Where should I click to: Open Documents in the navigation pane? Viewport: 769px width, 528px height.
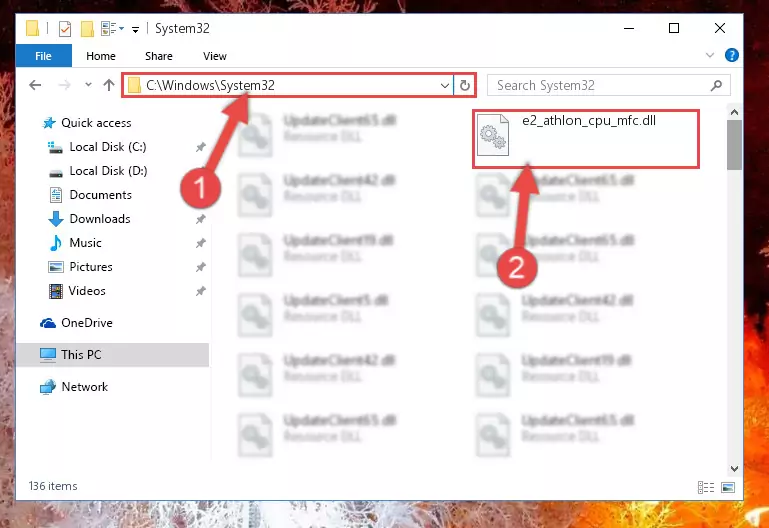point(101,195)
